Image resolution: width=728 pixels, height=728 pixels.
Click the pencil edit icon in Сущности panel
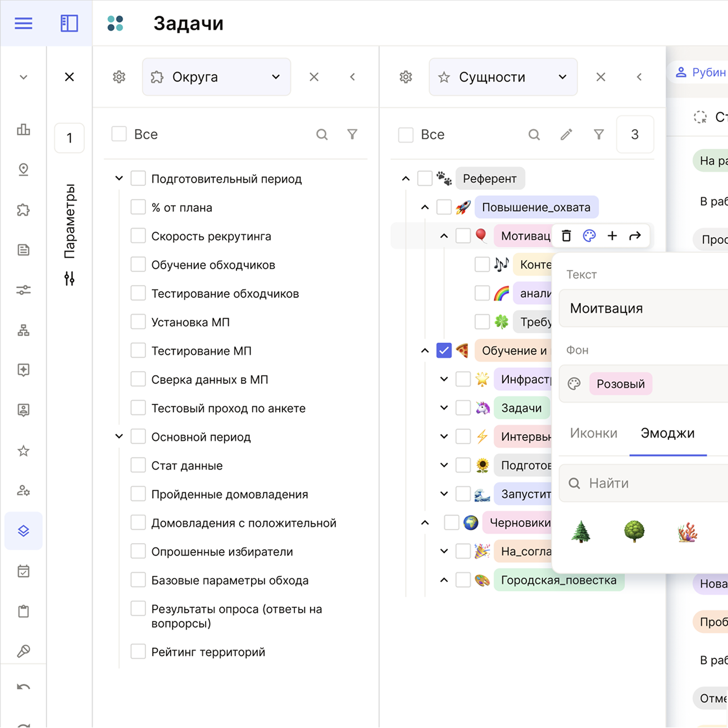coord(566,134)
